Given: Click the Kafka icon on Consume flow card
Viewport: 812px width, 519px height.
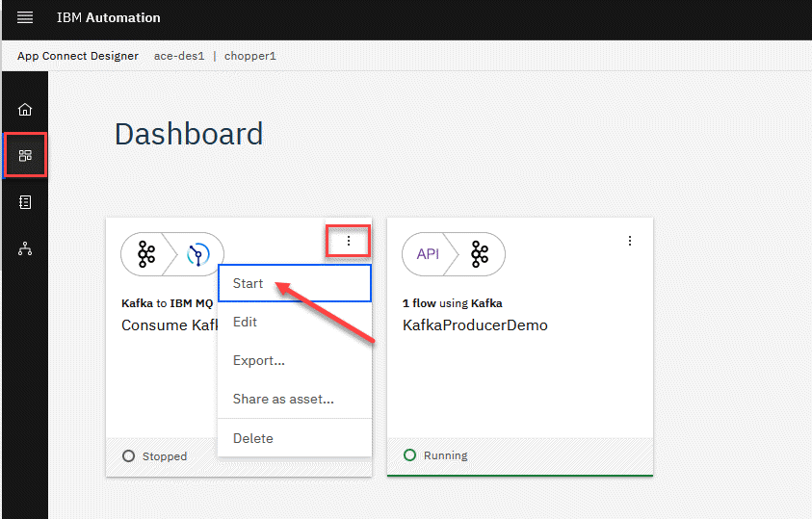Looking at the screenshot, I should pyautogui.click(x=146, y=254).
